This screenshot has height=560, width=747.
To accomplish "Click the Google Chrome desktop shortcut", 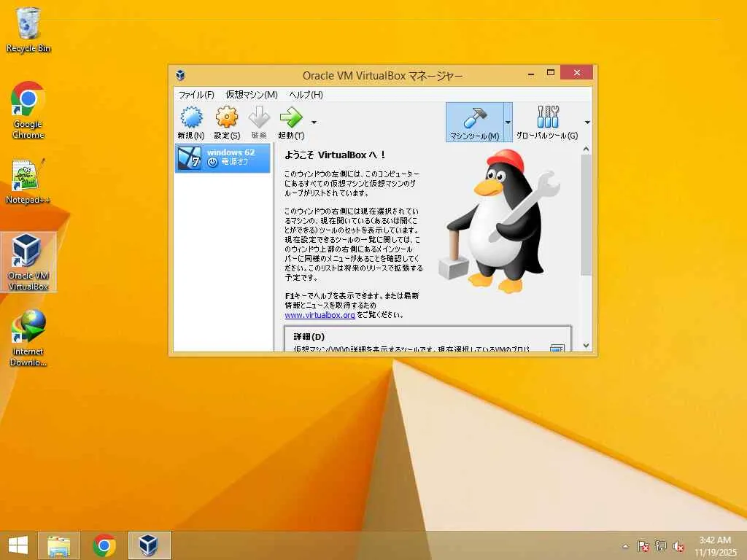I will pyautogui.click(x=28, y=111).
